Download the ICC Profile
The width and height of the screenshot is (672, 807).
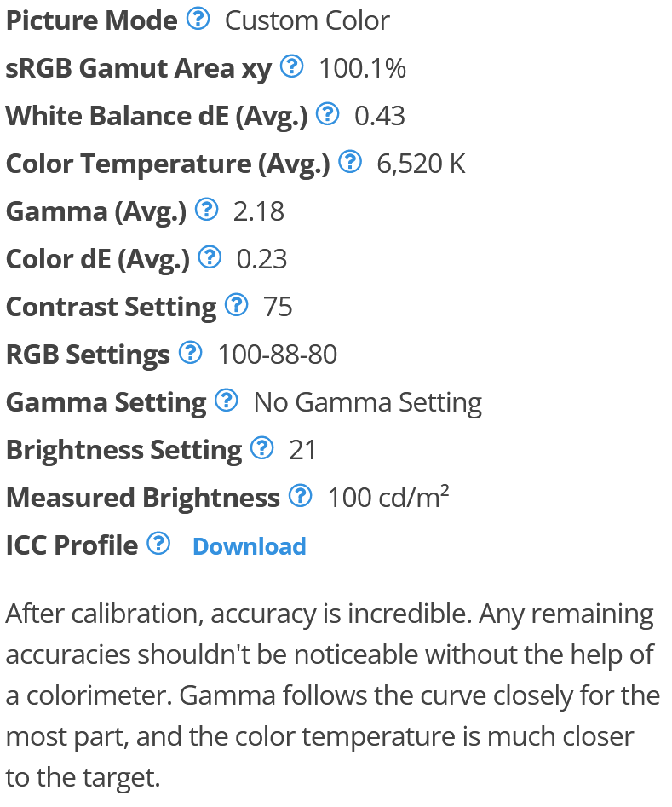pyautogui.click(x=250, y=546)
